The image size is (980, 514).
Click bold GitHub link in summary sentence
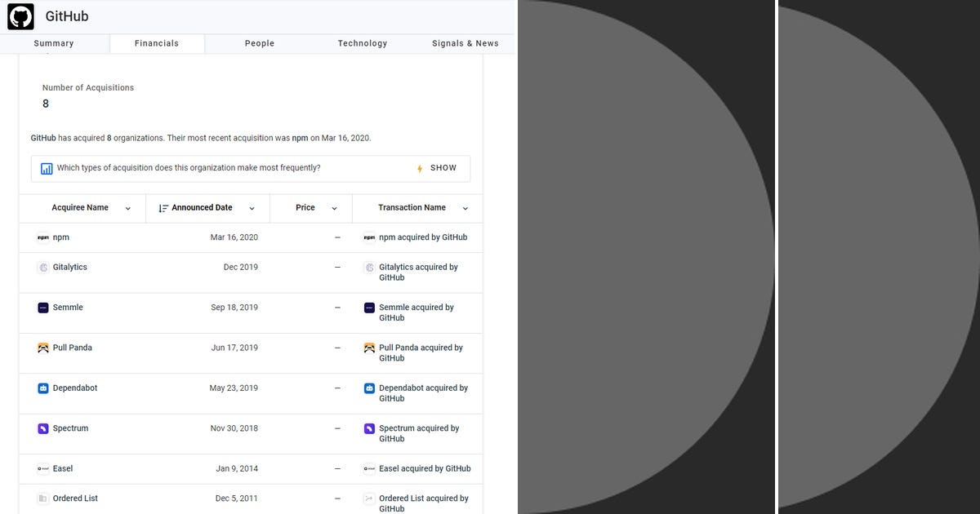(43, 138)
